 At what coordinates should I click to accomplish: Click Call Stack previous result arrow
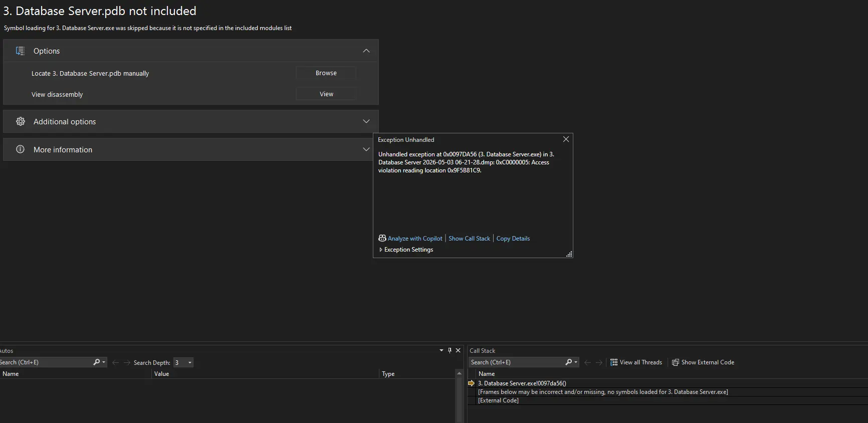pos(587,362)
